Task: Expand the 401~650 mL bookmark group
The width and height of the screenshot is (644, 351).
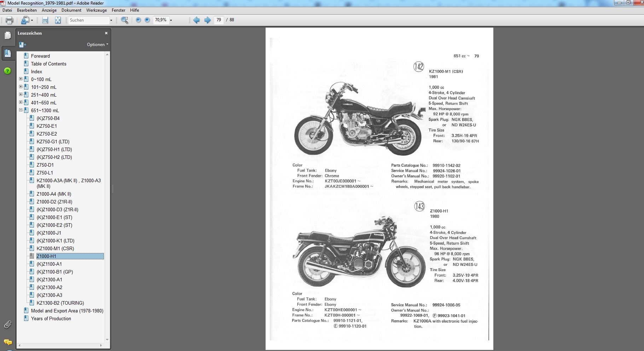Action: pyautogui.click(x=21, y=103)
